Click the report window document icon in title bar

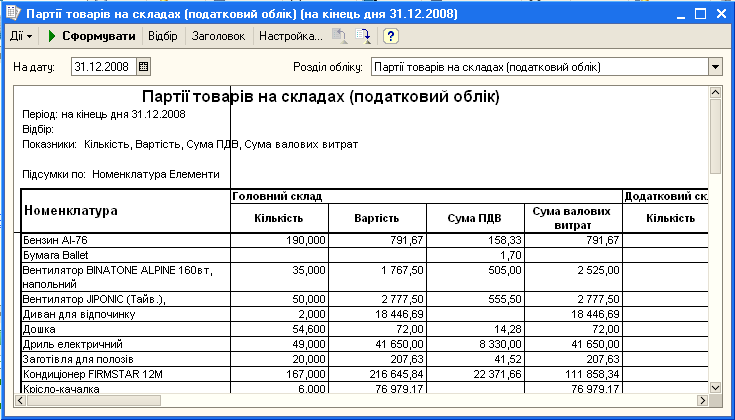click(14, 13)
